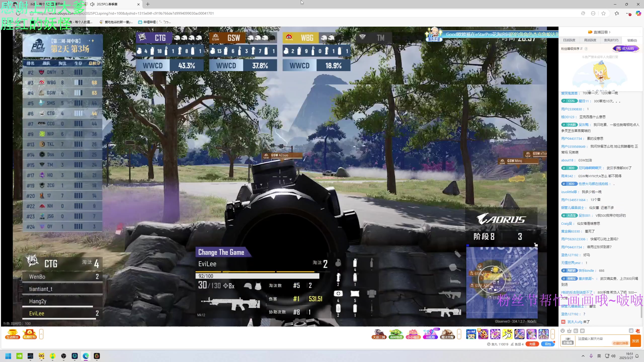The image size is (644, 362).
Task: Click the help question mark beside 粉丝等级排序
Action: (x=586, y=49)
